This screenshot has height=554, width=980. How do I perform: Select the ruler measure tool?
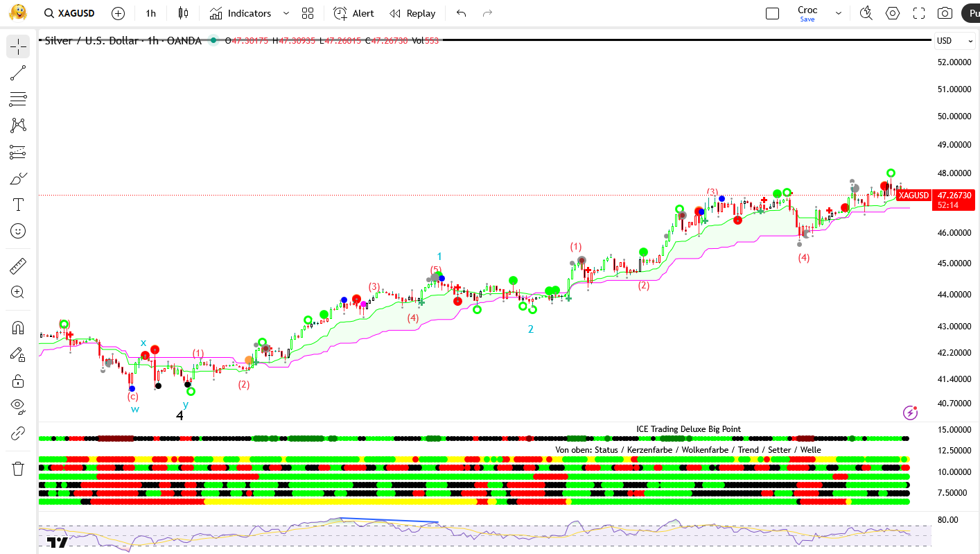click(18, 266)
